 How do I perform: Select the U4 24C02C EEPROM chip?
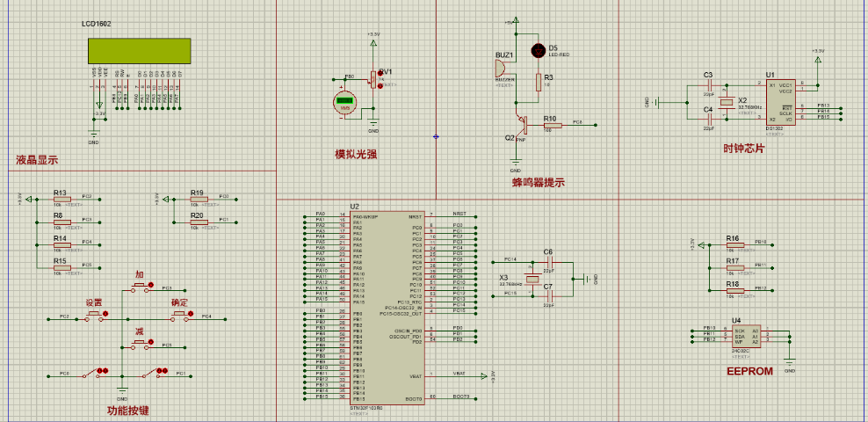click(x=746, y=336)
